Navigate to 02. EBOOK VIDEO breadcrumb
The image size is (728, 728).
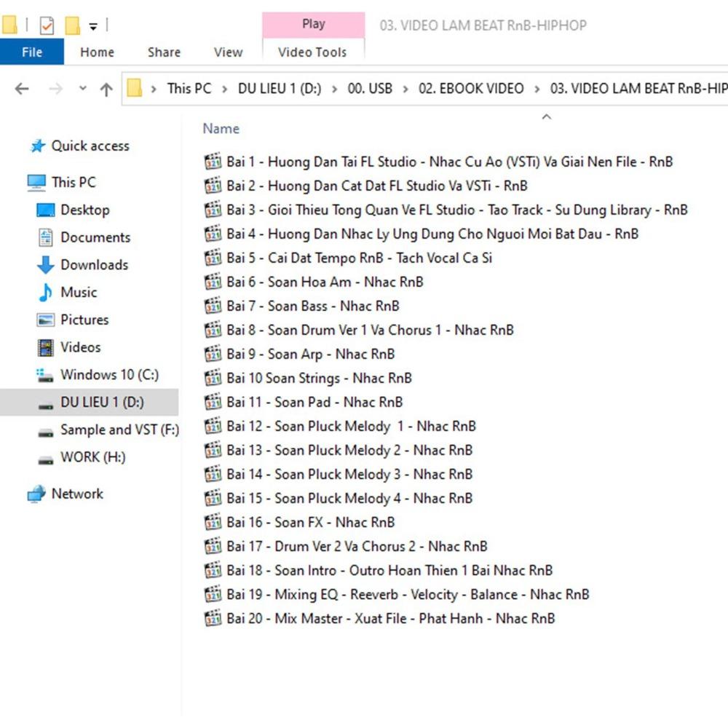point(471,88)
